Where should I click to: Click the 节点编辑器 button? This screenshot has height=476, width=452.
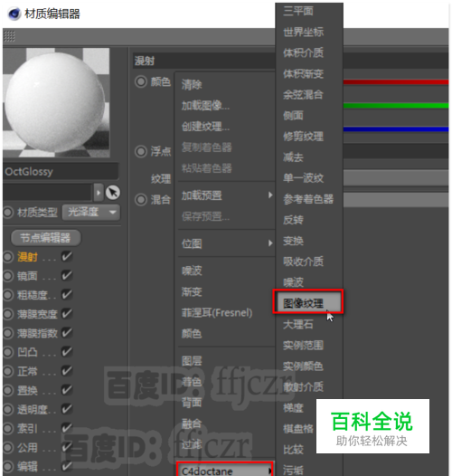click(x=46, y=238)
